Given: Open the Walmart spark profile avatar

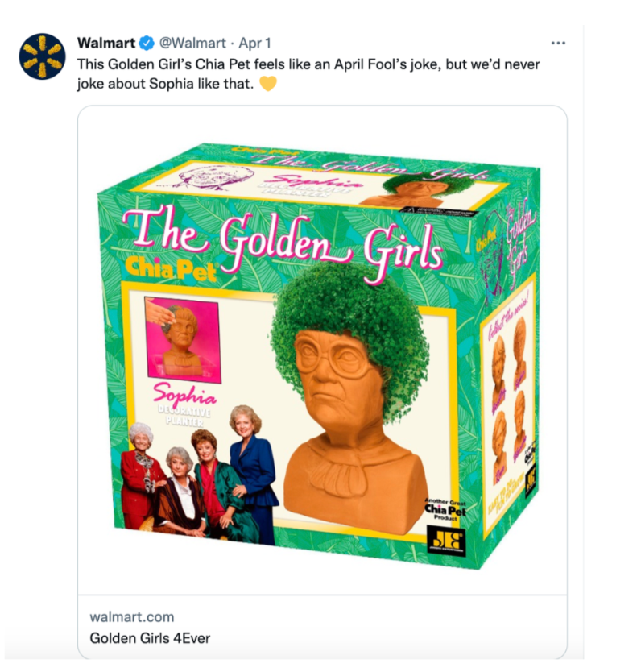Looking at the screenshot, I should pos(42,56).
